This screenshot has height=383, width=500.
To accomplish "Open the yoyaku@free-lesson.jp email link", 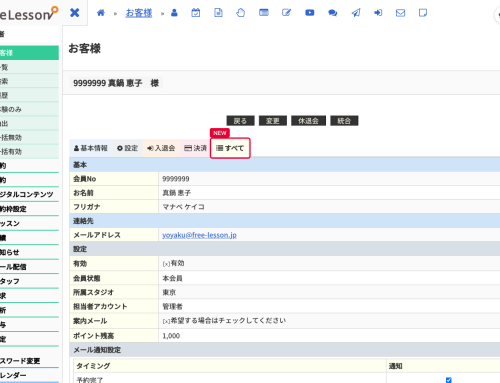I will point(199,235).
